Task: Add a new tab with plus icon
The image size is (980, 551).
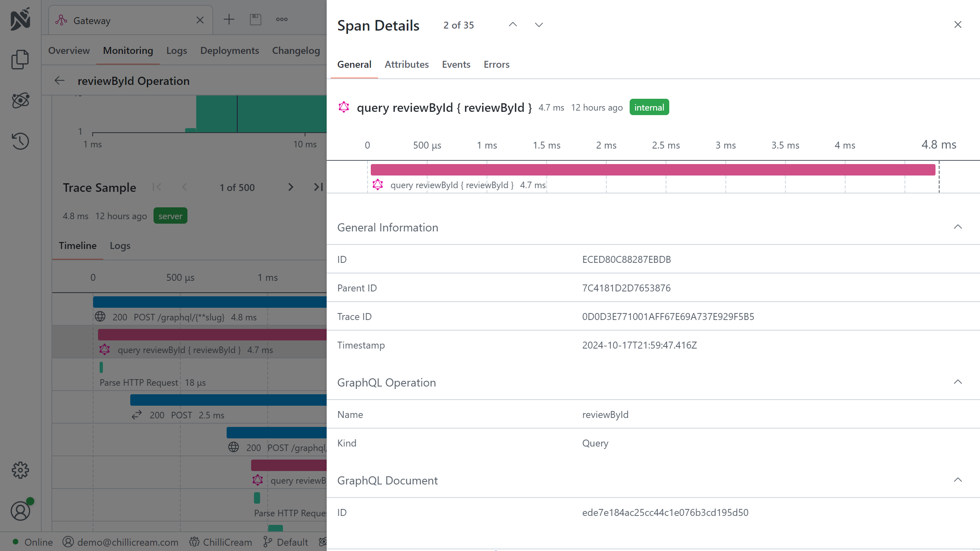Action: (x=229, y=20)
